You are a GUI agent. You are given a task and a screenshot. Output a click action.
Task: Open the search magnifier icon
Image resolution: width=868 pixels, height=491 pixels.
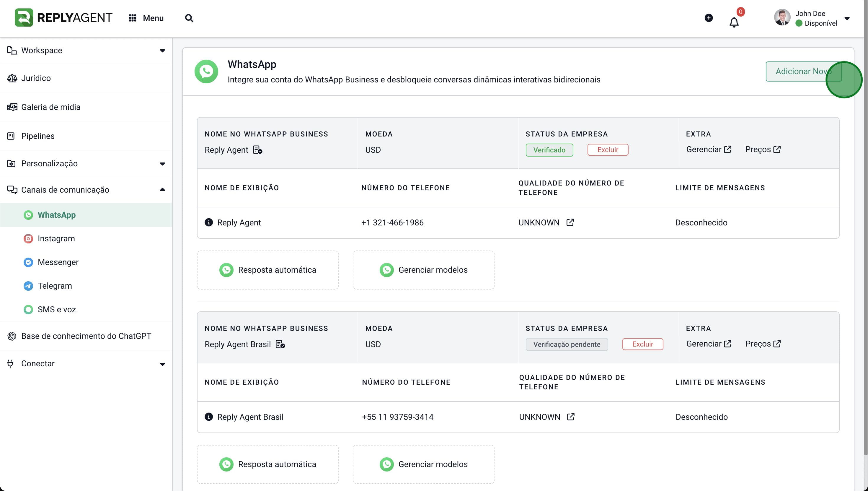click(189, 18)
